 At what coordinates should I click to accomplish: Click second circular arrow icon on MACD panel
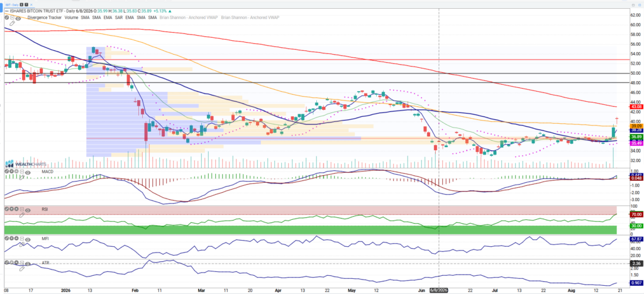click(x=11, y=171)
